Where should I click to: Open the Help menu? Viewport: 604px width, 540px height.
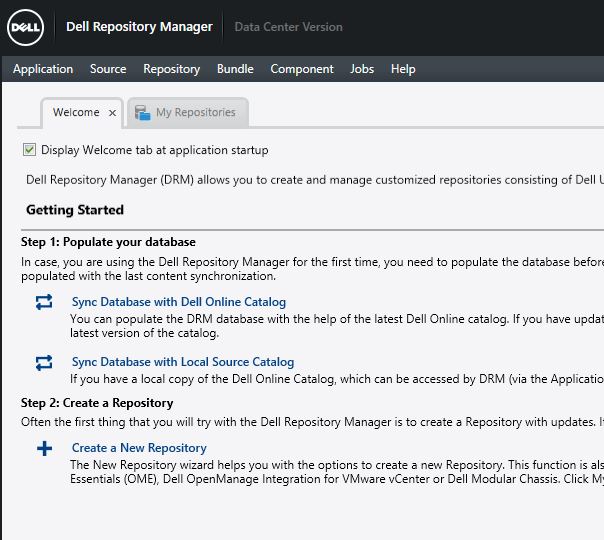(x=403, y=69)
